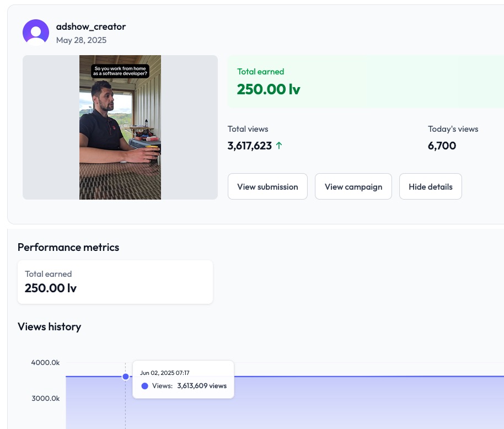Click the Views history heading
Image resolution: width=504 pixels, height=429 pixels.
(x=50, y=327)
